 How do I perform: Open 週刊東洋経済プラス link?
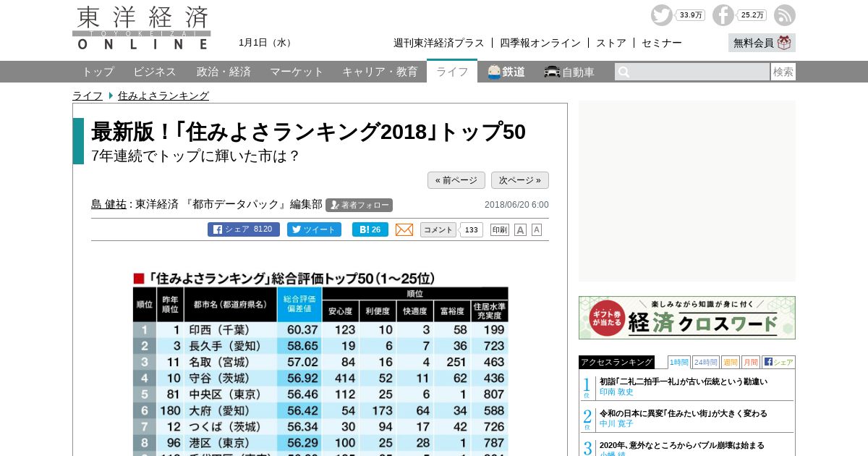(x=439, y=43)
